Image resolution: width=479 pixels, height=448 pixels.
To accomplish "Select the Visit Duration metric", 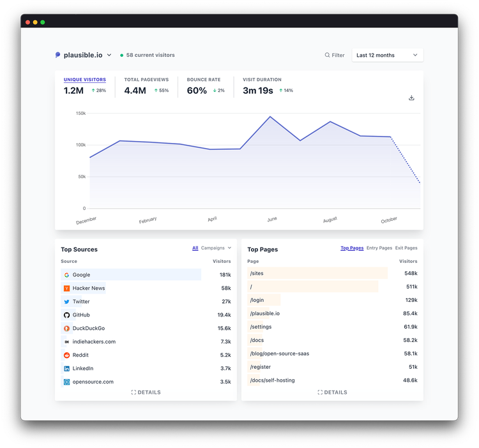I will pos(262,80).
